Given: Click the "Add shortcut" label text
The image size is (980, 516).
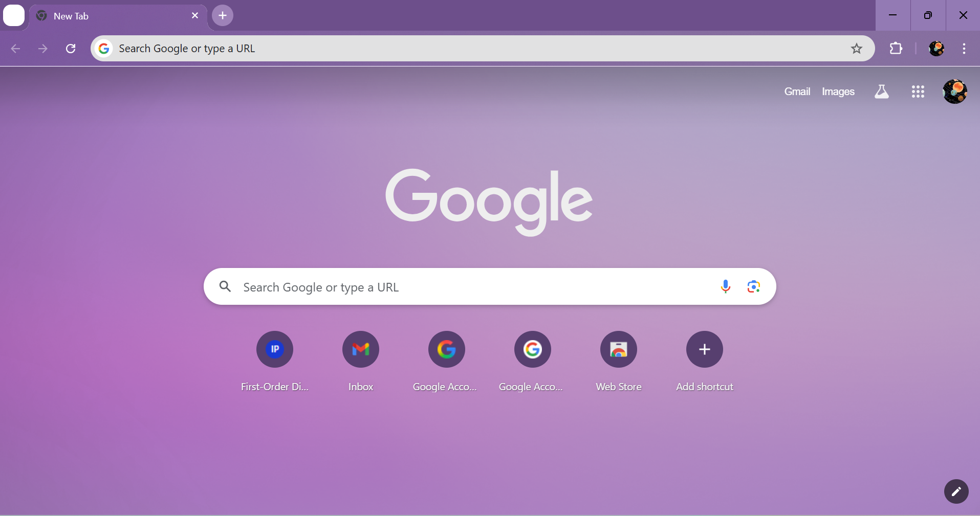Looking at the screenshot, I should click(705, 387).
